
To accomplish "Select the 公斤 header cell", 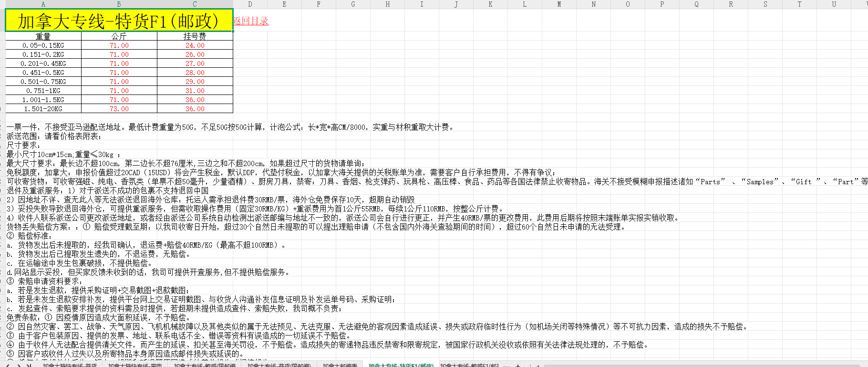I will click(119, 36).
